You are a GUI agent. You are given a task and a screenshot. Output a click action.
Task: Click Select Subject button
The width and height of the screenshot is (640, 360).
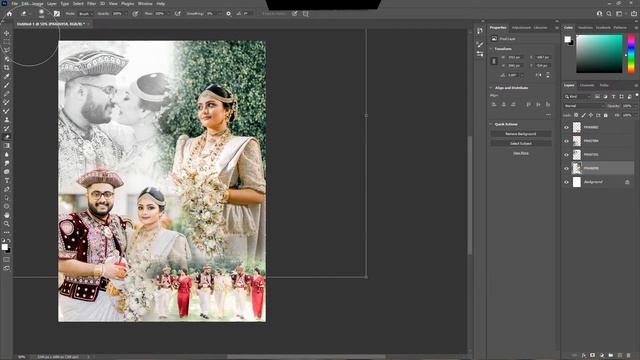(521, 144)
